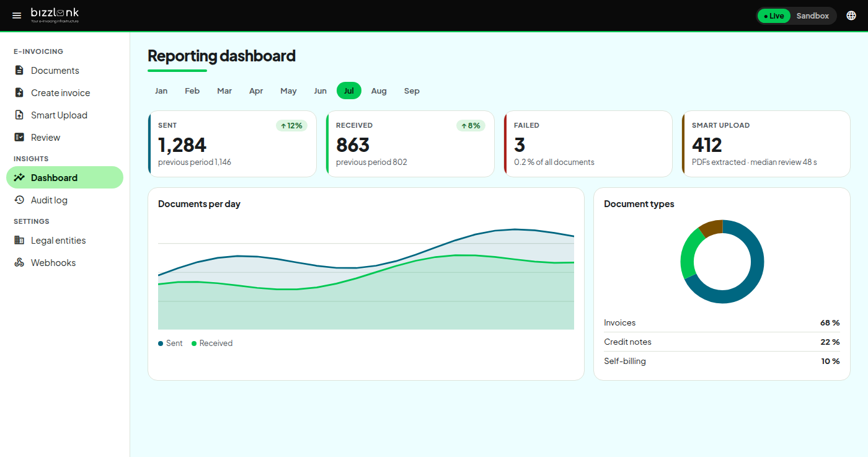Viewport: 868px width, 457px height.
Task: Select the May month tab
Action: [288, 91]
